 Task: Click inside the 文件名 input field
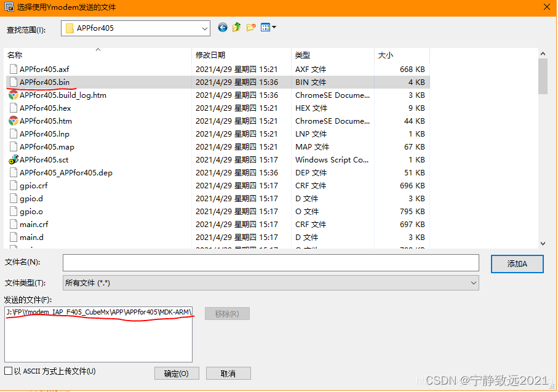pyautogui.click(x=271, y=263)
